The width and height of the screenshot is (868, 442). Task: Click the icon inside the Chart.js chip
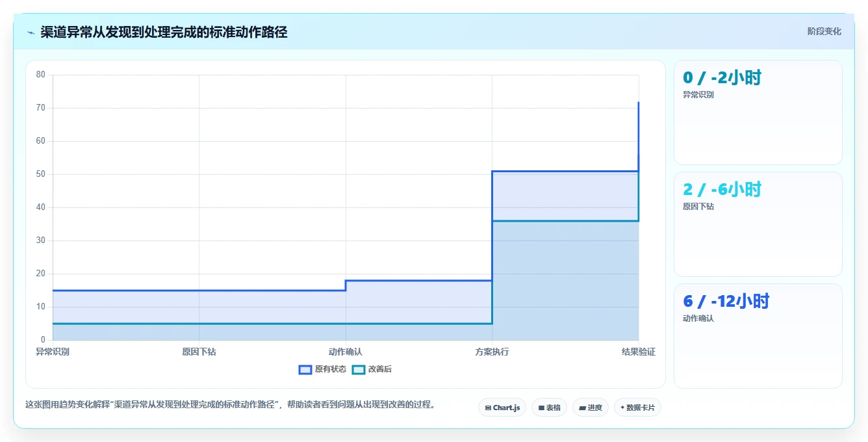click(x=488, y=408)
